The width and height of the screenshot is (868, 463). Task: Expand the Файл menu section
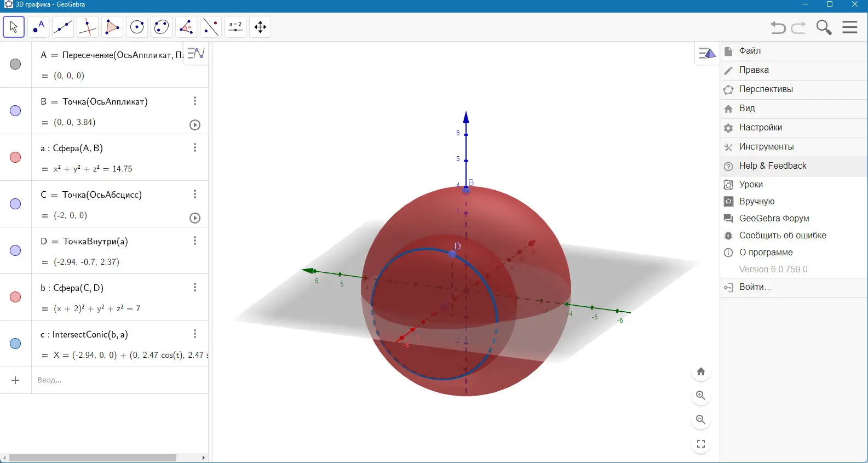[x=794, y=51]
